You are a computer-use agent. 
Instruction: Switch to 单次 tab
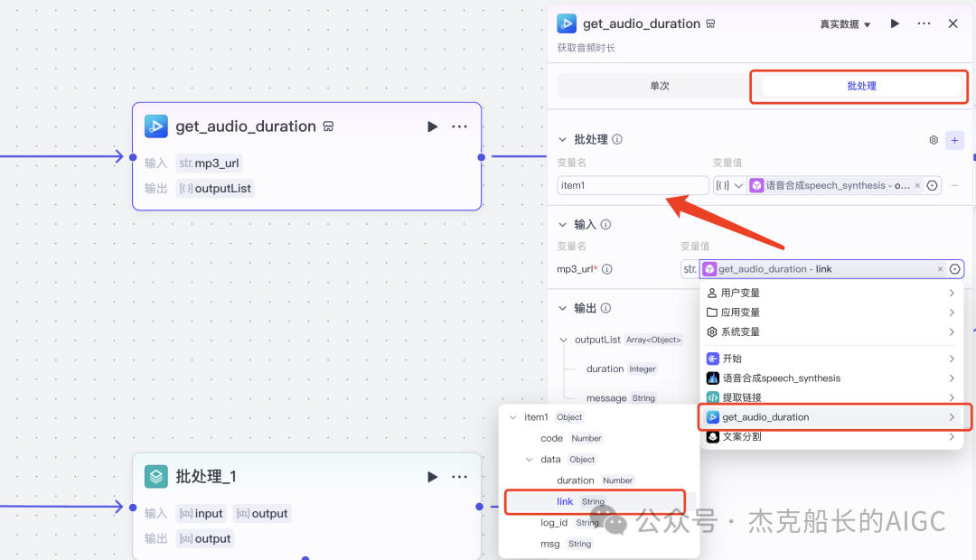pyautogui.click(x=659, y=86)
